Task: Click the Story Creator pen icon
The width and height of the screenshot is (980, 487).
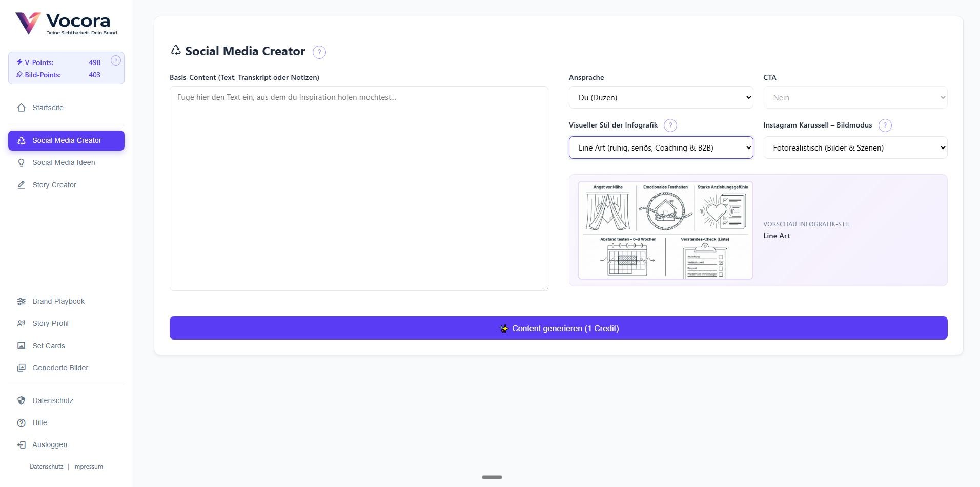Action: [21, 185]
